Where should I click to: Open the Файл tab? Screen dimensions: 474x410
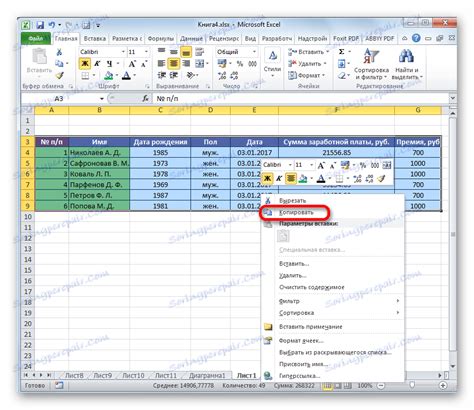point(36,39)
